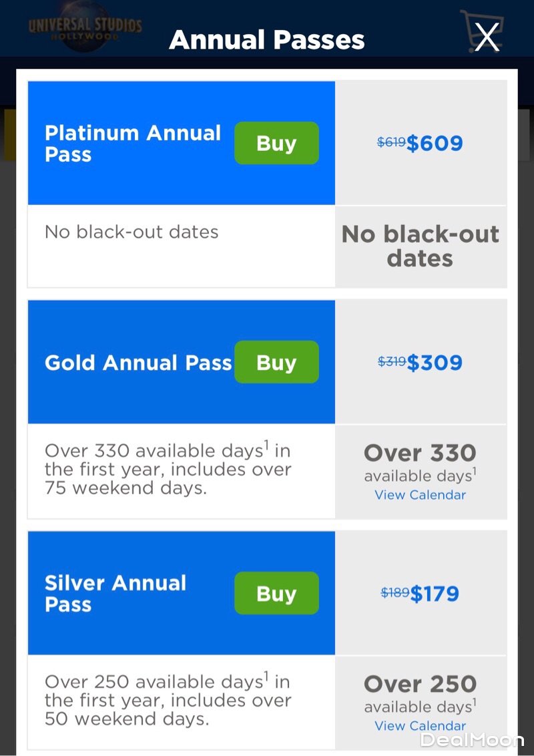Click the bold Over 330 days text
The height and width of the screenshot is (756, 534).
[x=420, y=453]
